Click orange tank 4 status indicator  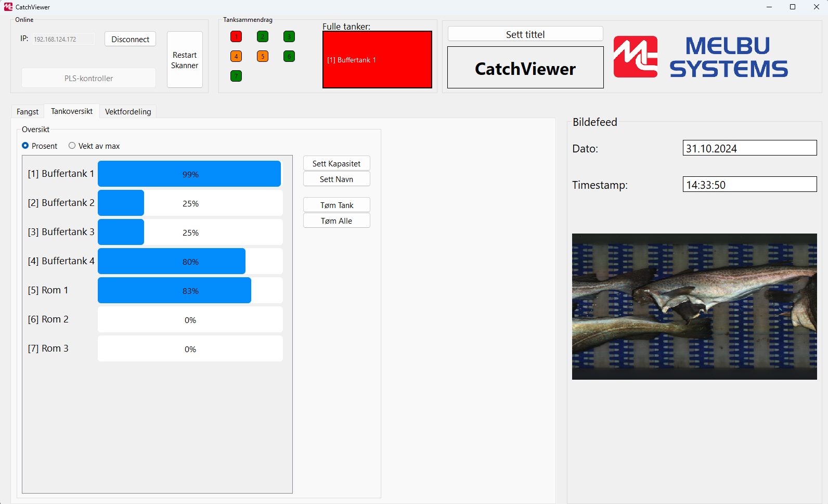pos(236,56)
